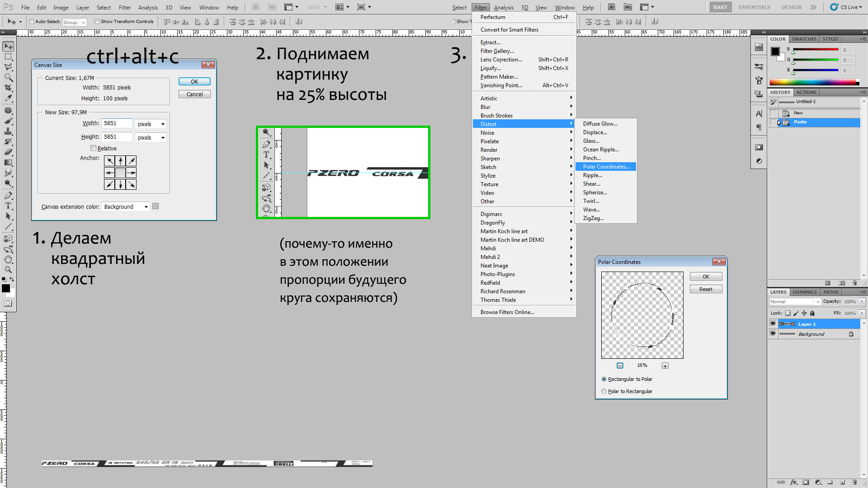Expand more workspaces chevron beside DESIGN

(x=813, y=7)
